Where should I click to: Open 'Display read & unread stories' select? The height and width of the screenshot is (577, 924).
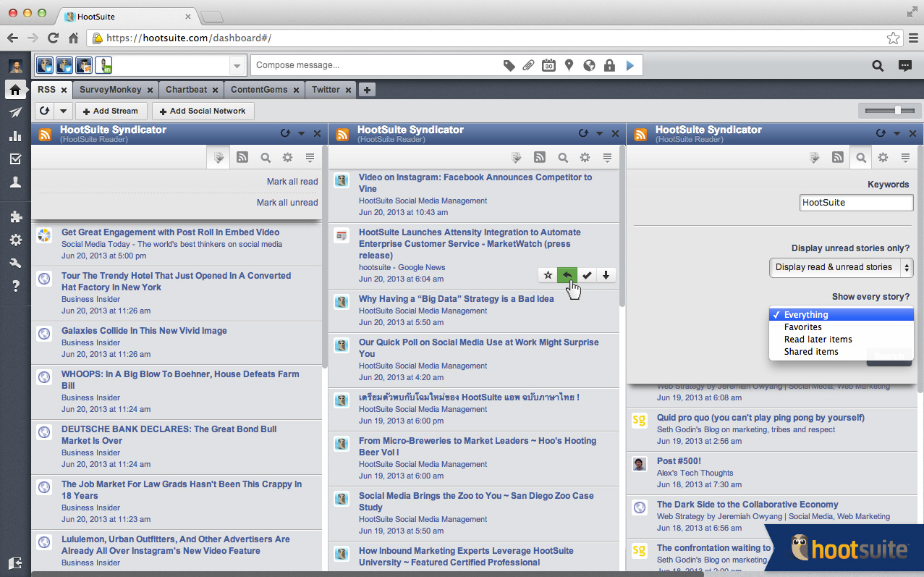[x=842, y=267]
